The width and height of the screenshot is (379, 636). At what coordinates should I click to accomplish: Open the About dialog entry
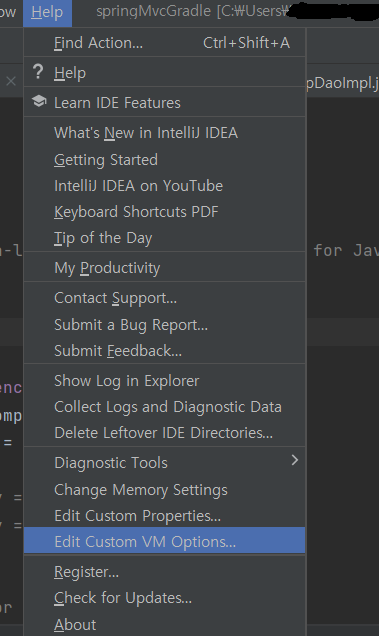[x=164, y=624]
